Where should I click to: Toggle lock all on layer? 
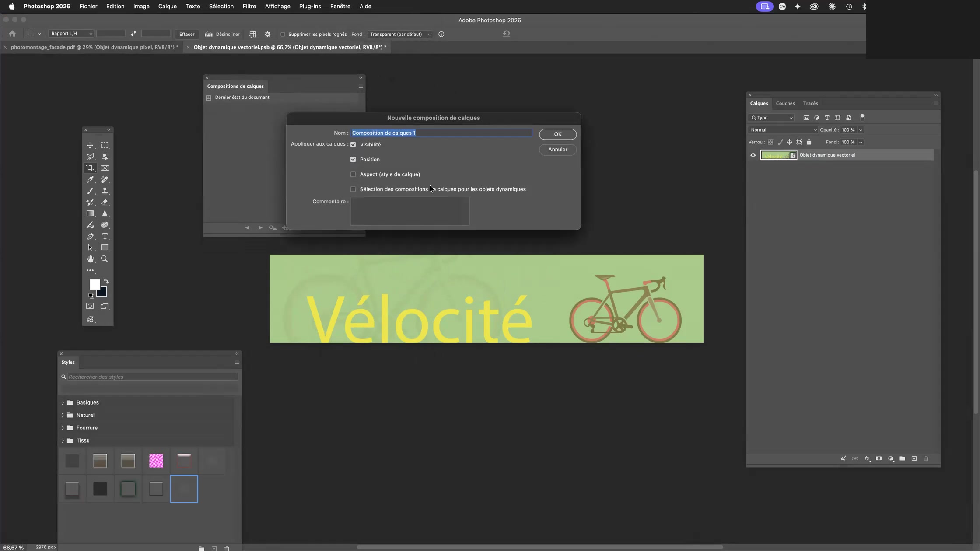pos(809,142)
